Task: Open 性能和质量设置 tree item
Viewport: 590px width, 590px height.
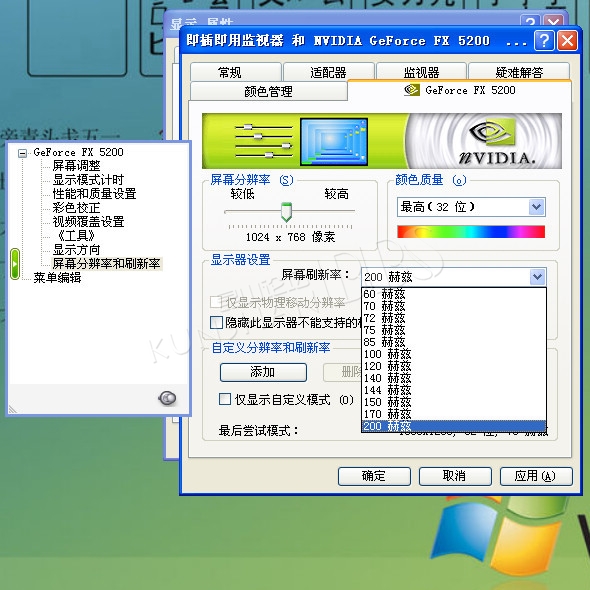Action: [x=94, y=193]
